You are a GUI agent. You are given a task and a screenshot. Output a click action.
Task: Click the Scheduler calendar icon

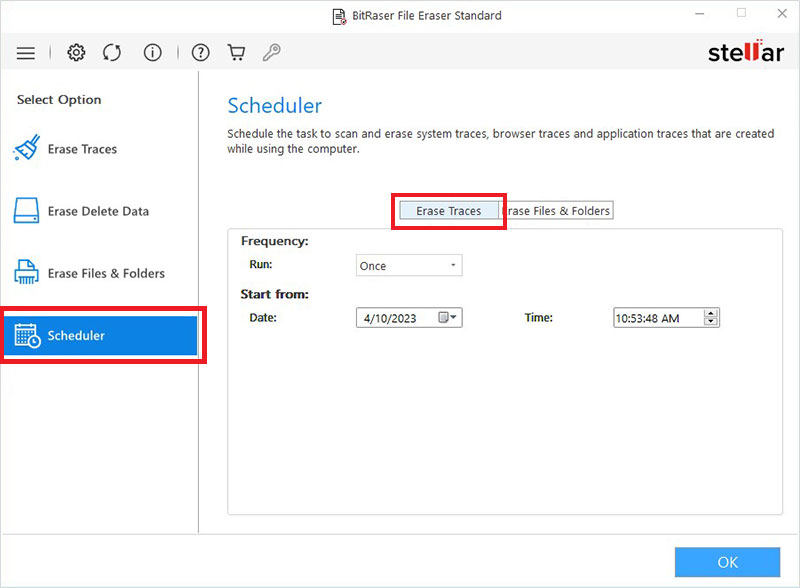click(x=27, y=335)
